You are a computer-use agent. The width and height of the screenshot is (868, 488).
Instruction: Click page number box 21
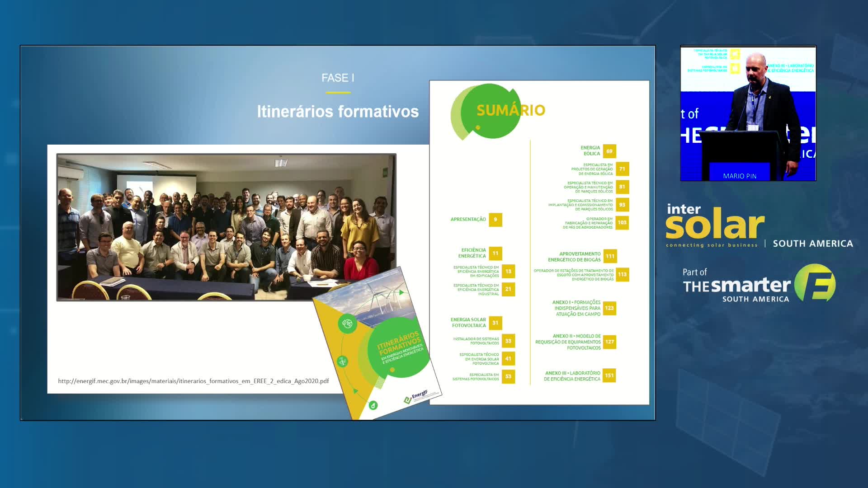(508, 289)
